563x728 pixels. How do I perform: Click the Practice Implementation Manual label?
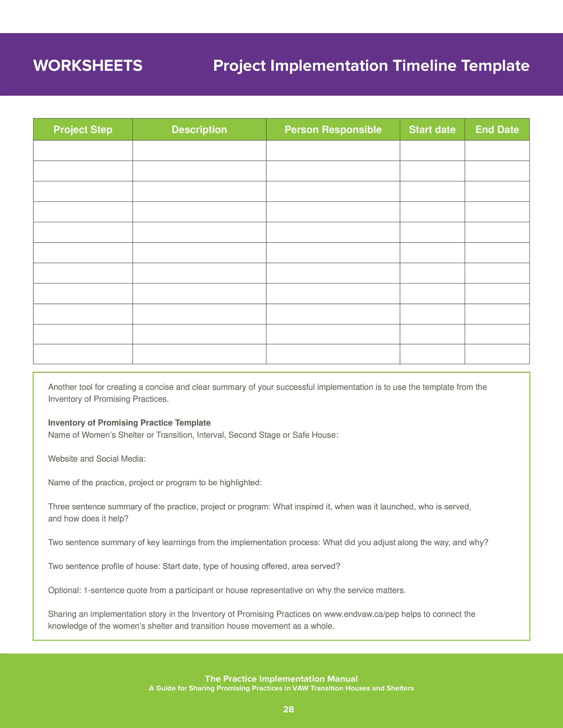[x=281, y=678]
